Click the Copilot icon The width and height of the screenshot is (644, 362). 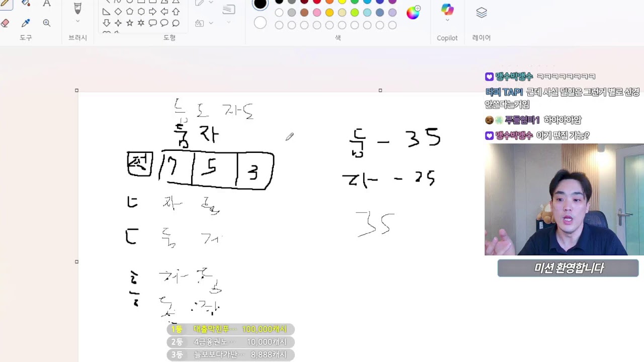(447, 9)
